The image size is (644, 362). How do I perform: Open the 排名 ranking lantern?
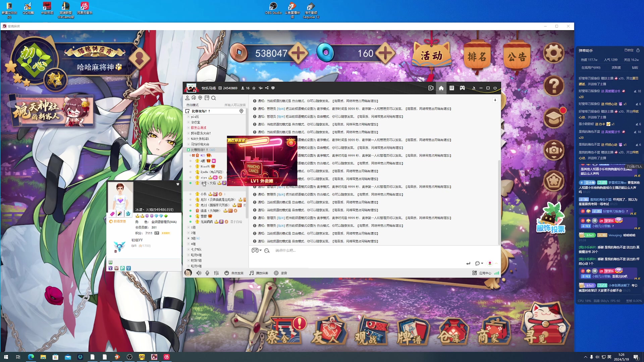point(477,56)
